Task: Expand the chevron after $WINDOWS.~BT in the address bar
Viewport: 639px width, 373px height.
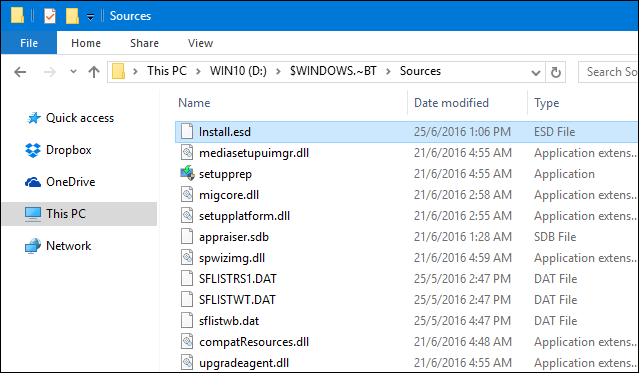Action: [388, 72]
